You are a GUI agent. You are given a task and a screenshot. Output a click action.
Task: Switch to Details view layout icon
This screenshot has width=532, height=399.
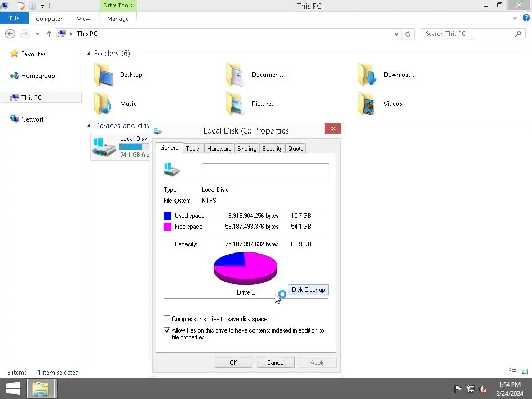pyautogui.click(x=512, y=372)
